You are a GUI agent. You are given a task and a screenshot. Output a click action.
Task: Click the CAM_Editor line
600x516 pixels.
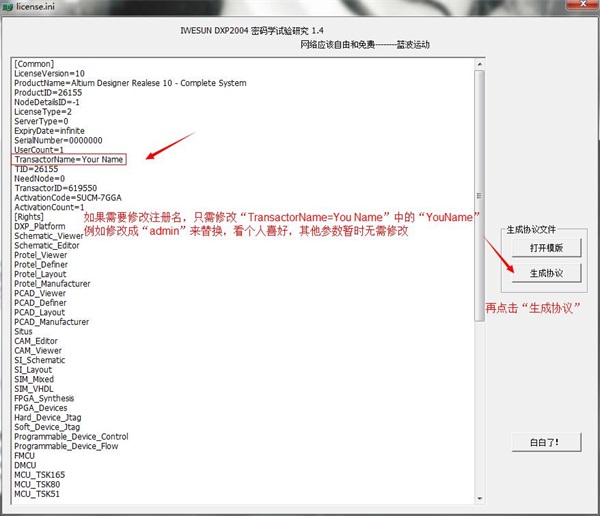click(36, 341)
